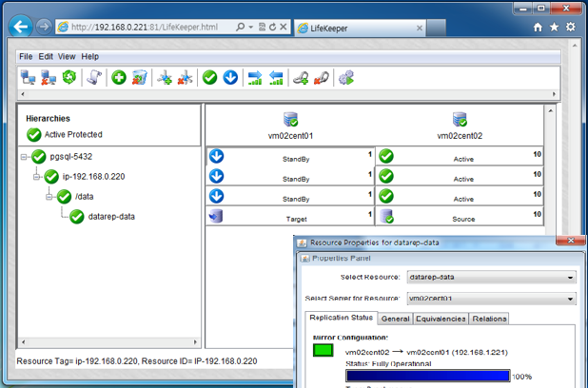The height and width of the screenshot is (388, 588).
Task: Click the Active Protected legend entry
Action: point(65,135)
